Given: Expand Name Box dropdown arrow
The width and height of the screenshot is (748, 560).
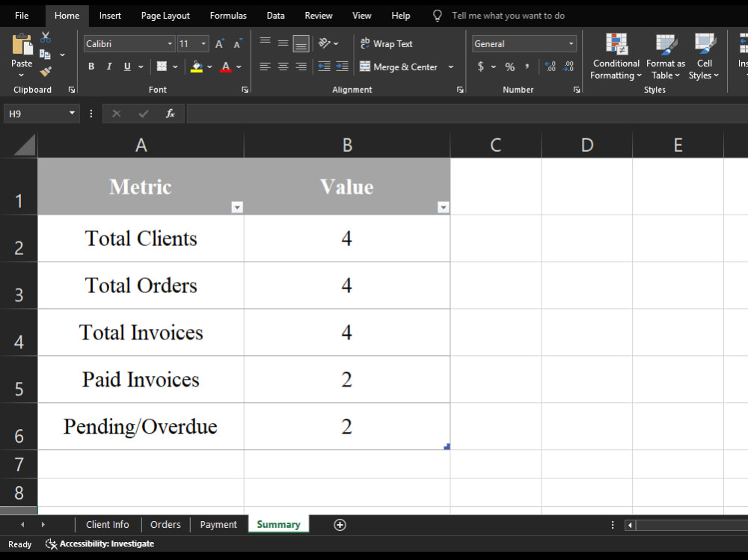Looking at the screenshot, I should [x=72, y=113].
